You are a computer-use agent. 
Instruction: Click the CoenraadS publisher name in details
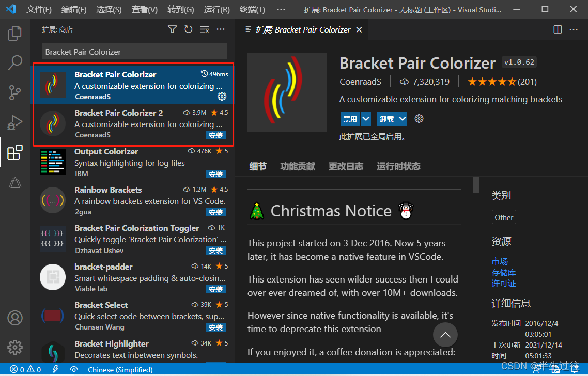(x=360, y=82)
